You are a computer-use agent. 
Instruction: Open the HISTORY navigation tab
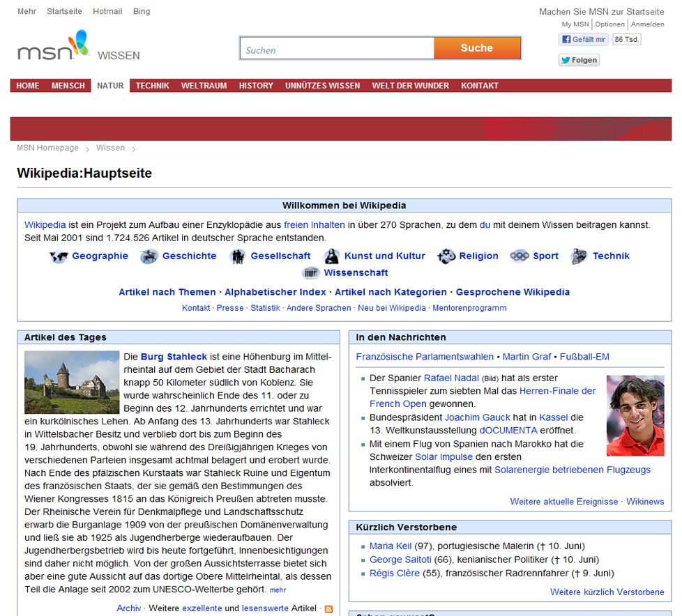pos(256,86)
